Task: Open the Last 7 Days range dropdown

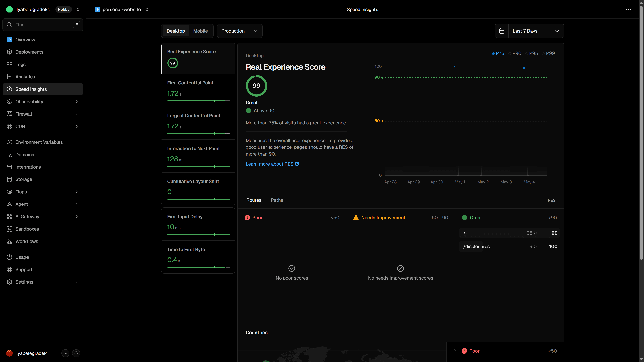Action: point(536,31)
